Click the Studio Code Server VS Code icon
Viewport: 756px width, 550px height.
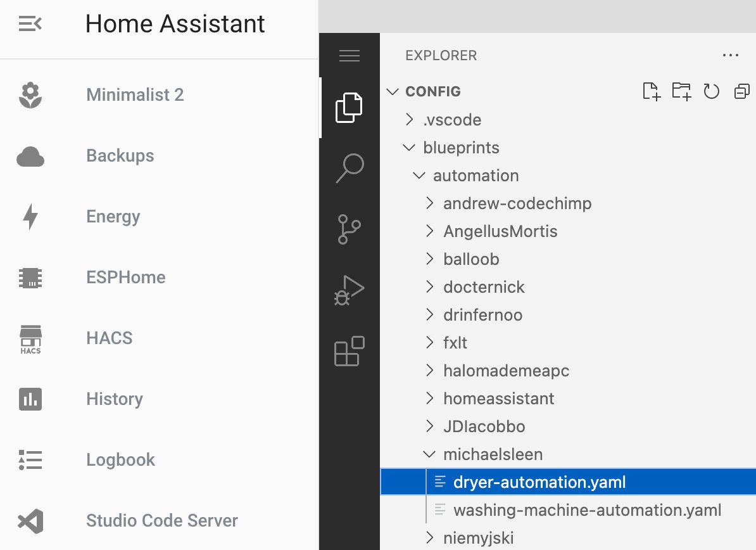pos(30,521)
